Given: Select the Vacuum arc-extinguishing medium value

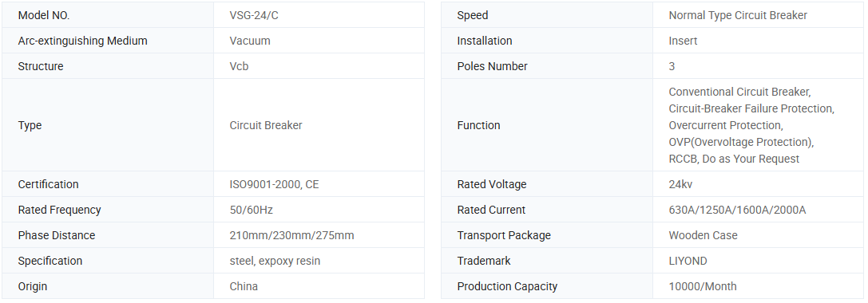Looking at the screenshot, I should 250,41.
